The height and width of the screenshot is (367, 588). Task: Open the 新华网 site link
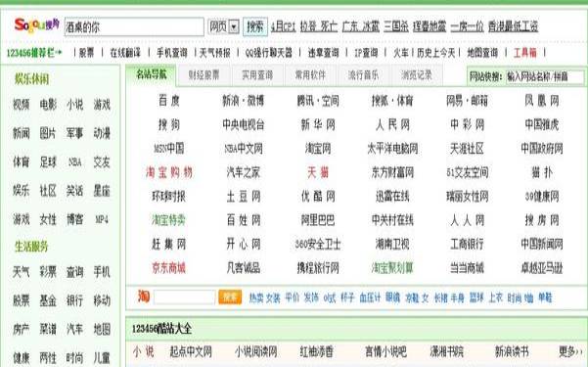click(x=318, y=124)
